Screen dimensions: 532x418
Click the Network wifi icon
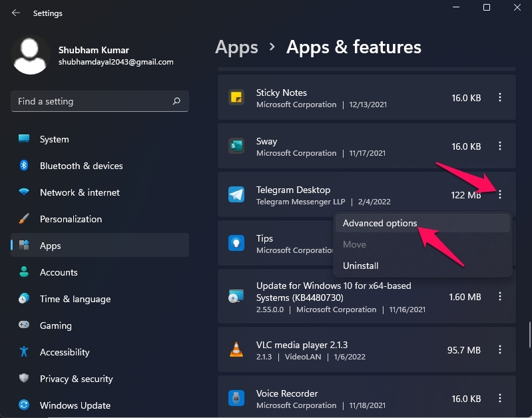[24, 192]
